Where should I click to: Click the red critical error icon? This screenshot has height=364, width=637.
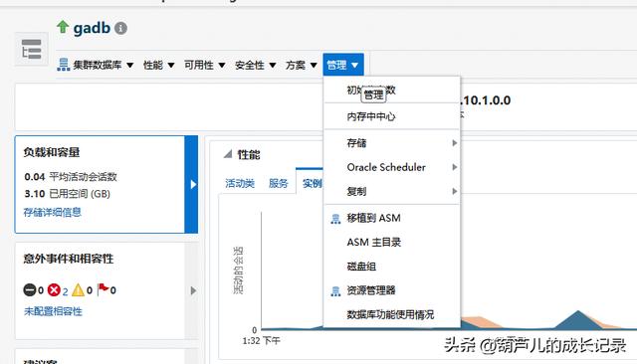click(54, 289)
